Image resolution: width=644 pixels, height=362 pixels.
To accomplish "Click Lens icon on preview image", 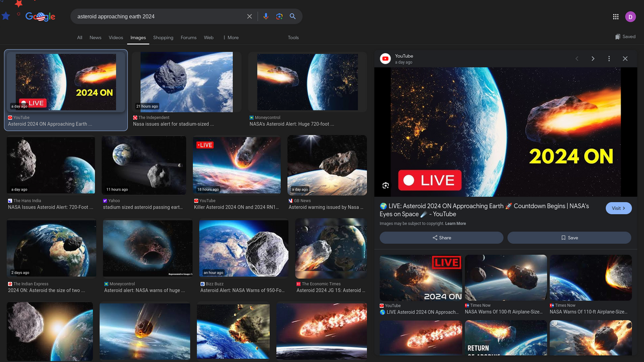I will [x=385, y=186].
